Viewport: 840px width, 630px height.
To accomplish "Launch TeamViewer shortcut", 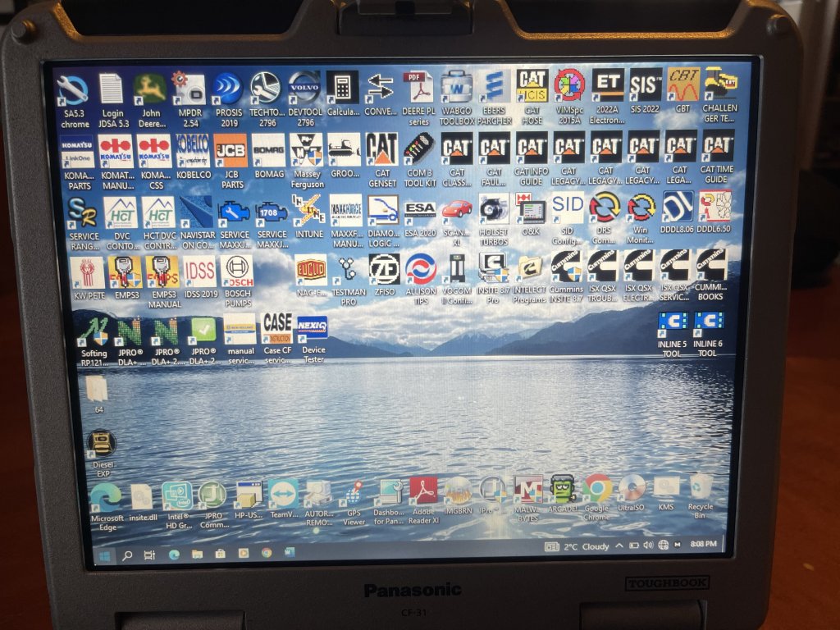I will (283, 495).
